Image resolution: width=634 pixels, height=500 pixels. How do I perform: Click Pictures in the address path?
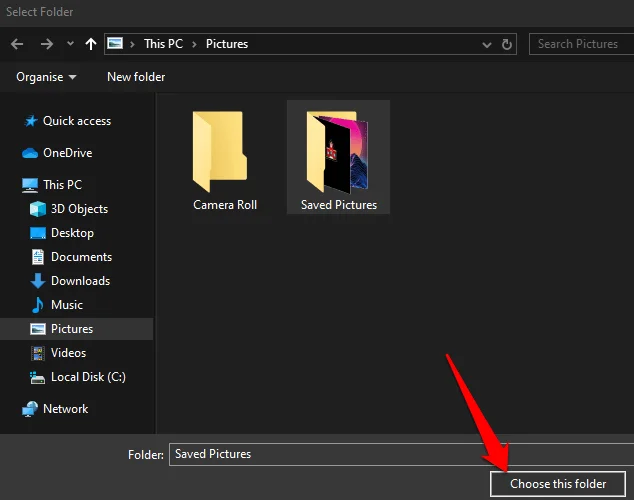pos(227,44)
